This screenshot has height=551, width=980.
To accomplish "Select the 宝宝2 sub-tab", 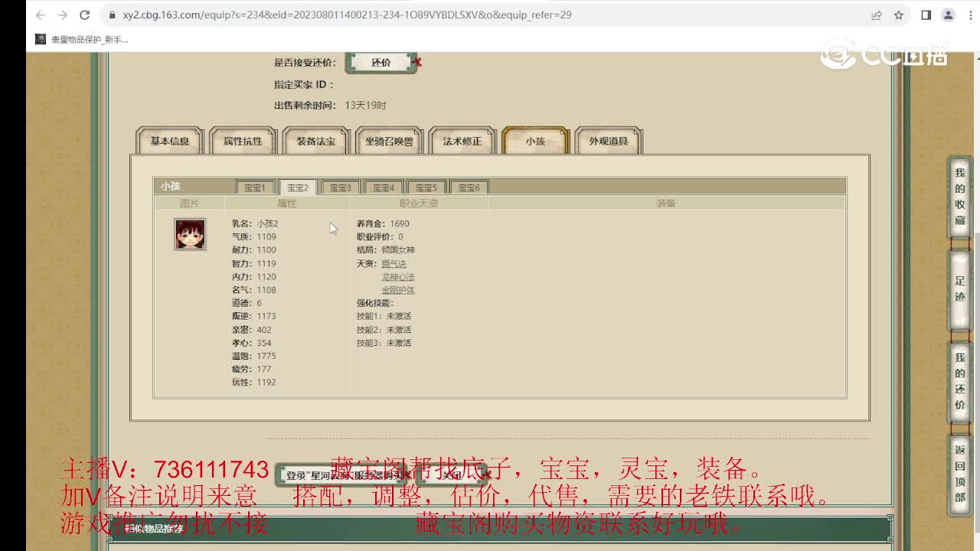I will pos(298,187).
